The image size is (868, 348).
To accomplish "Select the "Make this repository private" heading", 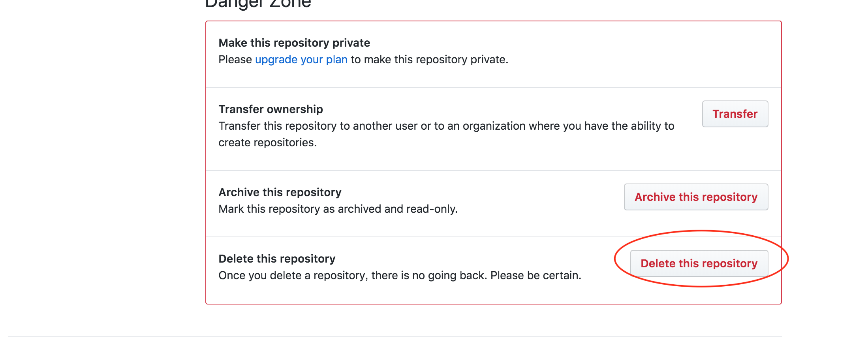I will click(x=294, y=43).
